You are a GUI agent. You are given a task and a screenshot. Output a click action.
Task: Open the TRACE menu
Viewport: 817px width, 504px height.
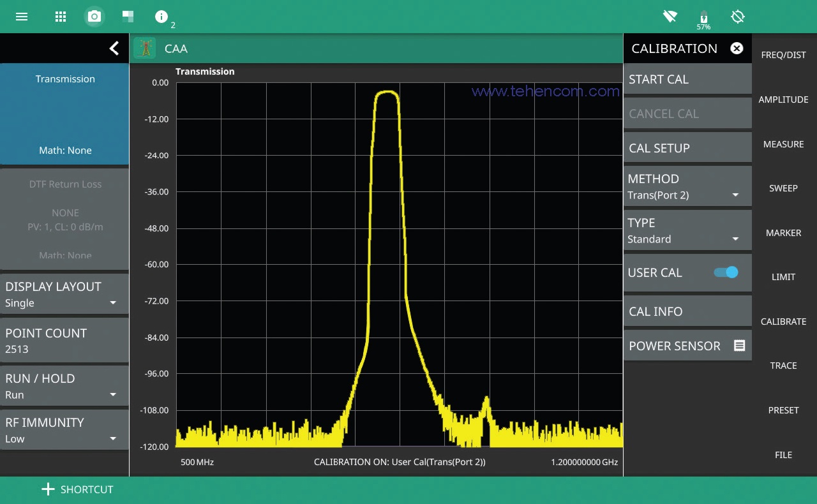pyautogui.click(x=784, y=366)
